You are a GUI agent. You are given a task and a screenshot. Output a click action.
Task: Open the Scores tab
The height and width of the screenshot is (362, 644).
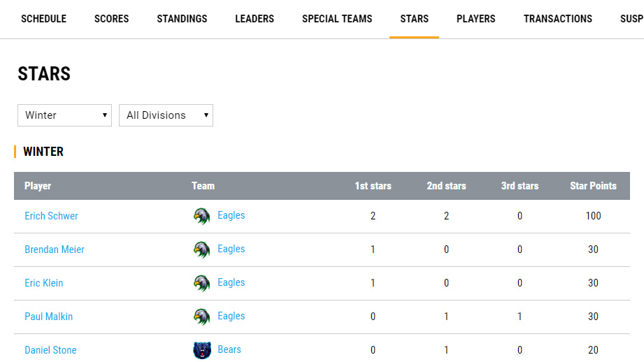point(112,19)
